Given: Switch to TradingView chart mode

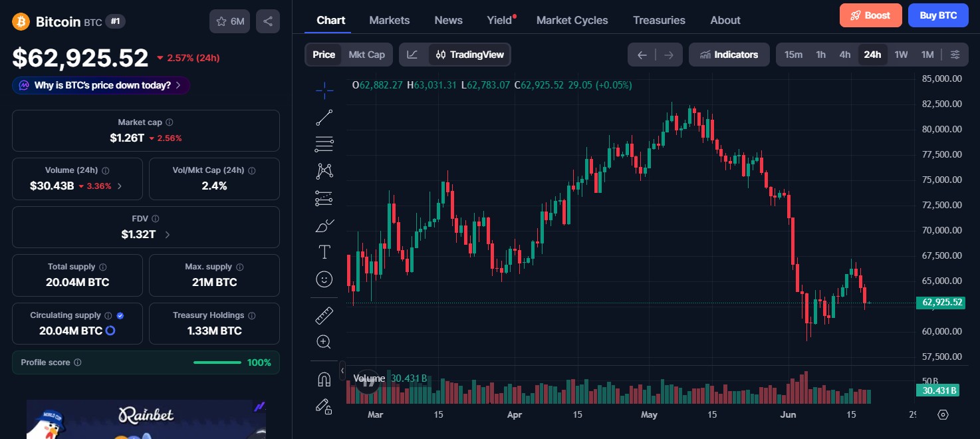Looking at the screenshot, I should [x=470, y=55].
